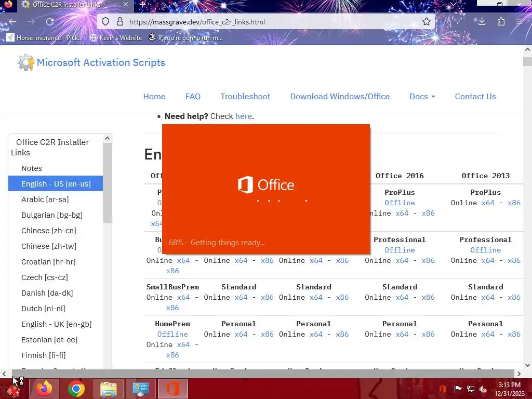The width and height of the screenshot is (532, 399).
Task: Open the Contact Us nav item
Action: tap(475, 96)
